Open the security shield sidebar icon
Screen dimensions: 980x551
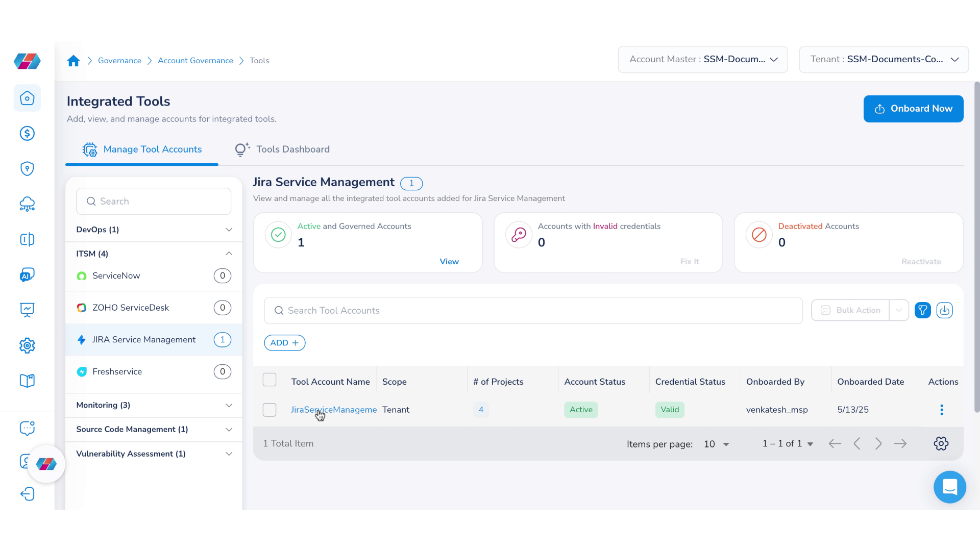click(x=27, y=169)
